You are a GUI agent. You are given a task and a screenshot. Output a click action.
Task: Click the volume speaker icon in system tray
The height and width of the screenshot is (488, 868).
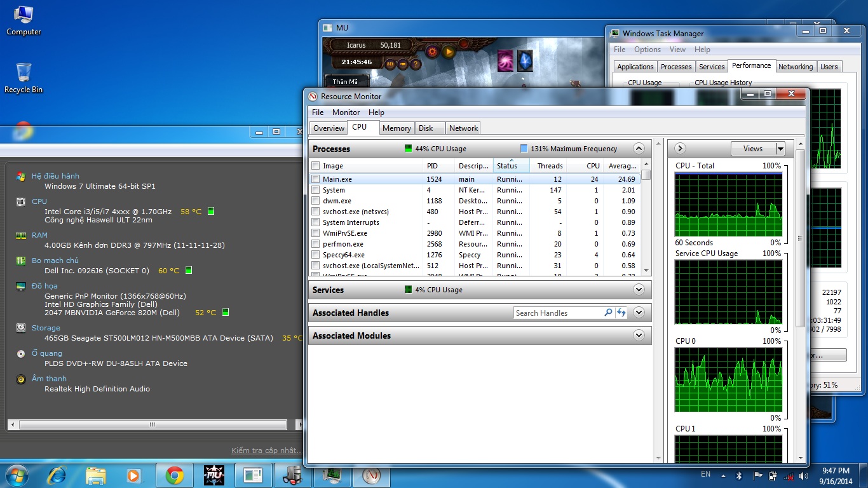click(x=804, y=476)
